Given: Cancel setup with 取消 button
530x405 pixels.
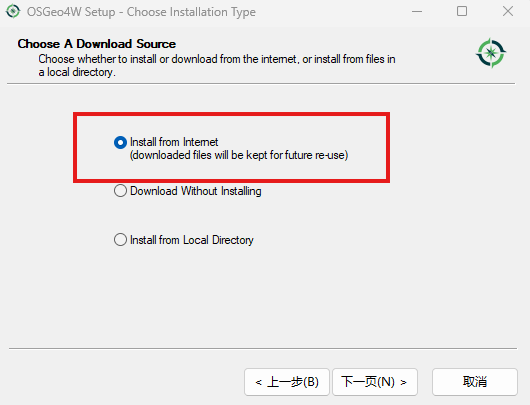Looking at the screenshot, I should [x=475, y=382].
